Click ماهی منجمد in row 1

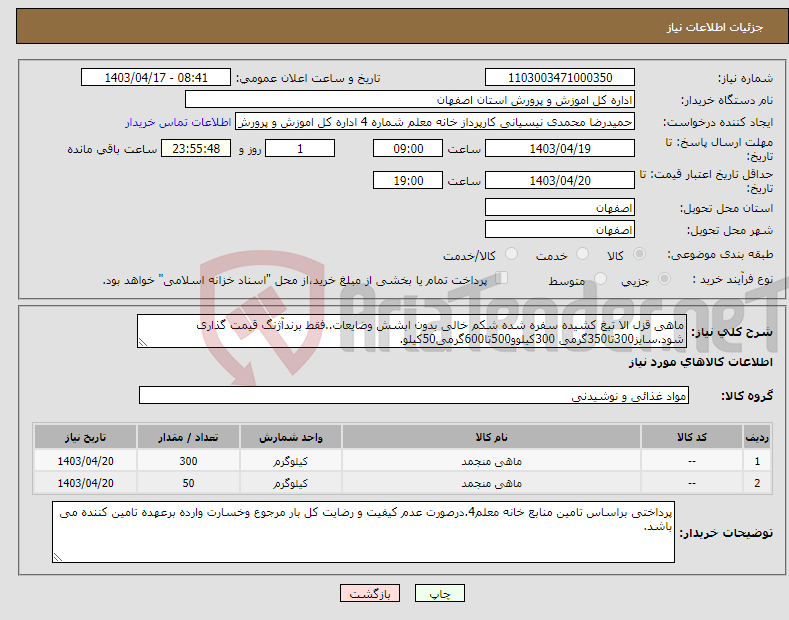[491, 461]
